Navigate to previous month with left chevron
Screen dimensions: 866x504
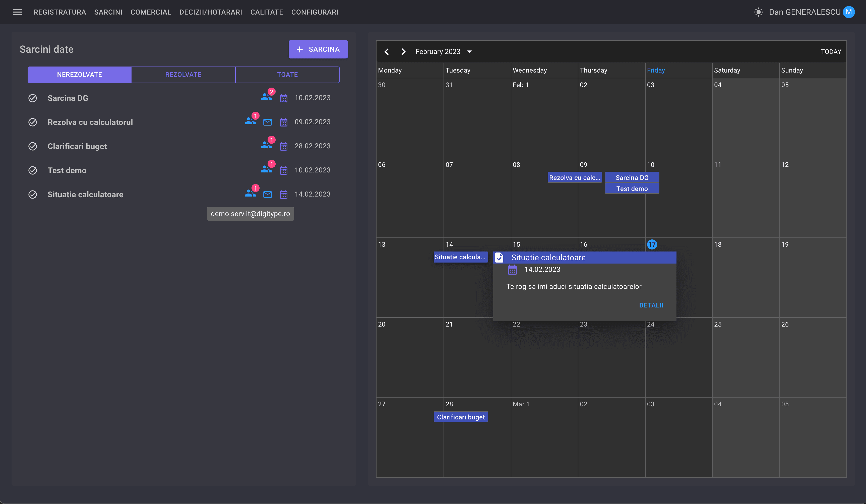[x=387, y=51]
